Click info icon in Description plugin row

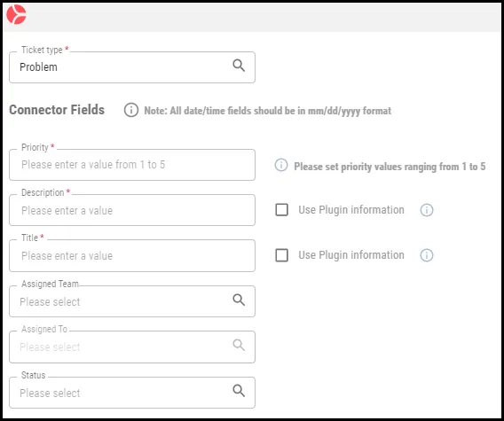pos(427,210)
